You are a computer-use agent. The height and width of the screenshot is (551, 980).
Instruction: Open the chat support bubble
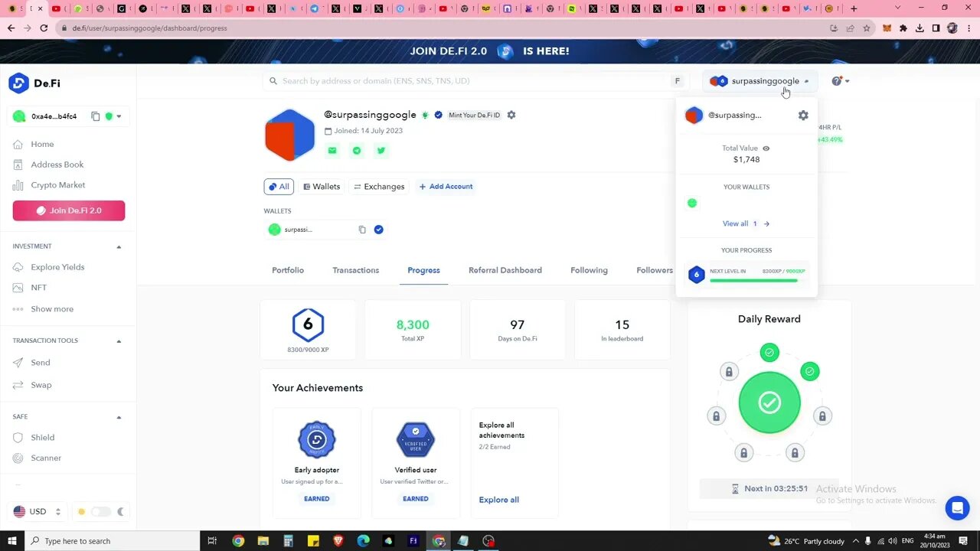pos(957,508)
